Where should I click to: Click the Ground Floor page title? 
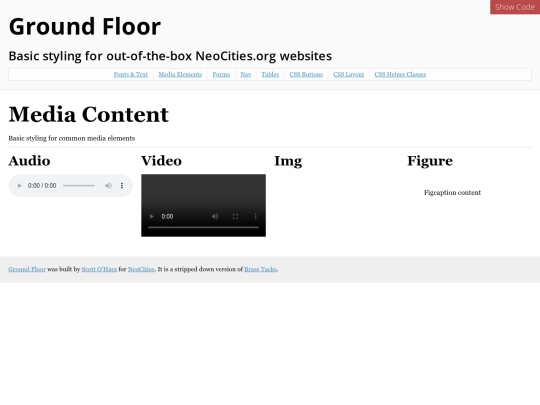(x=85, y=27)
